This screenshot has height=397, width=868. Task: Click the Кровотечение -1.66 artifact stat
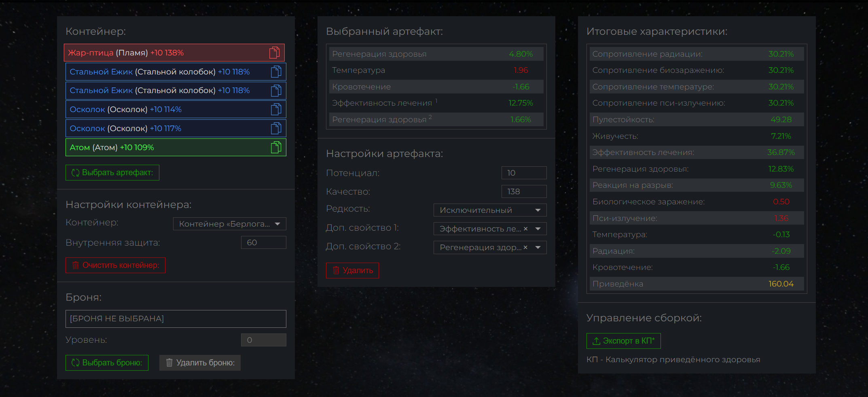pos(436,87)
